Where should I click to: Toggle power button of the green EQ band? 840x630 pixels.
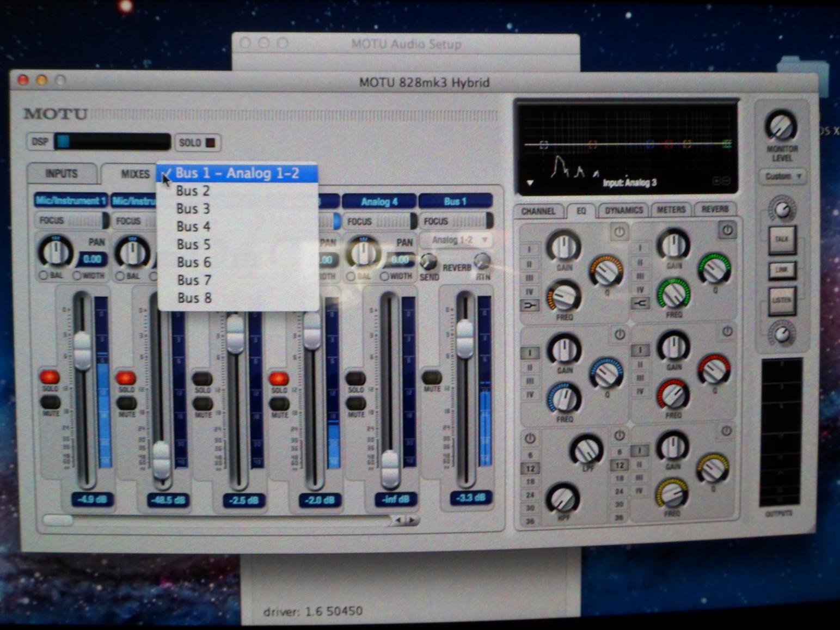tap(727, 230)
